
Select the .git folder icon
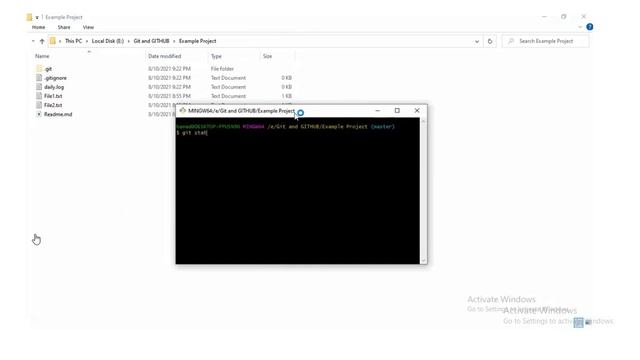39,69
